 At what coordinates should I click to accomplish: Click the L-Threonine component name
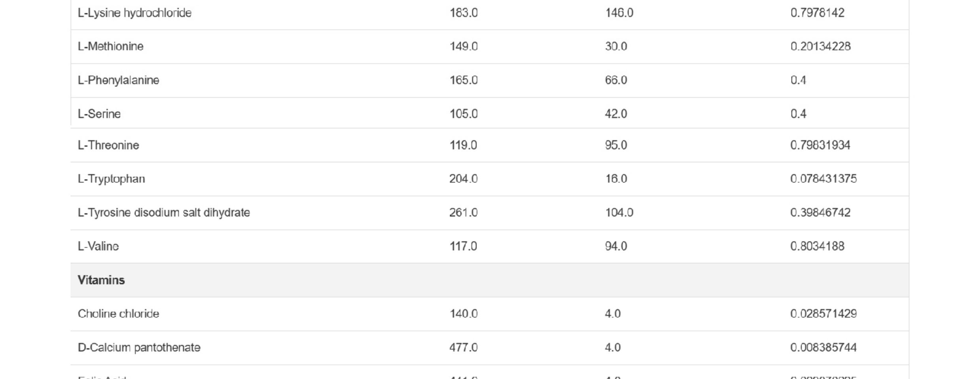(108, 145)
